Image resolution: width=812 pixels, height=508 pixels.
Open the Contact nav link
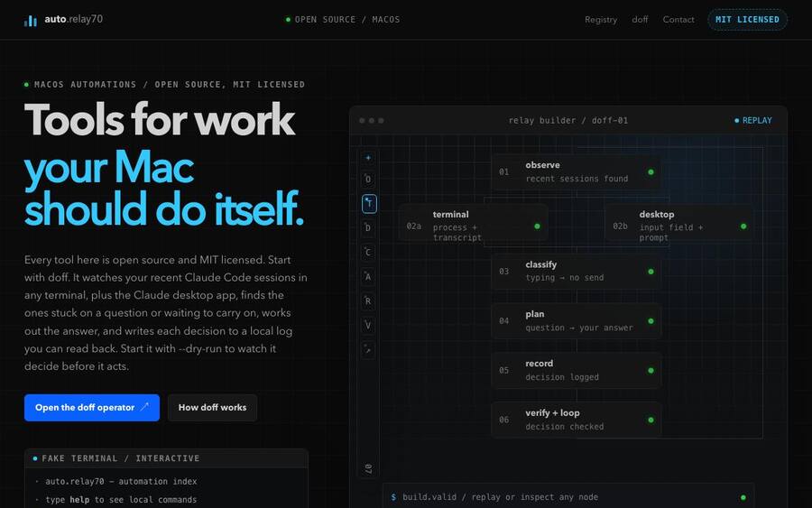tap(678, 20)
